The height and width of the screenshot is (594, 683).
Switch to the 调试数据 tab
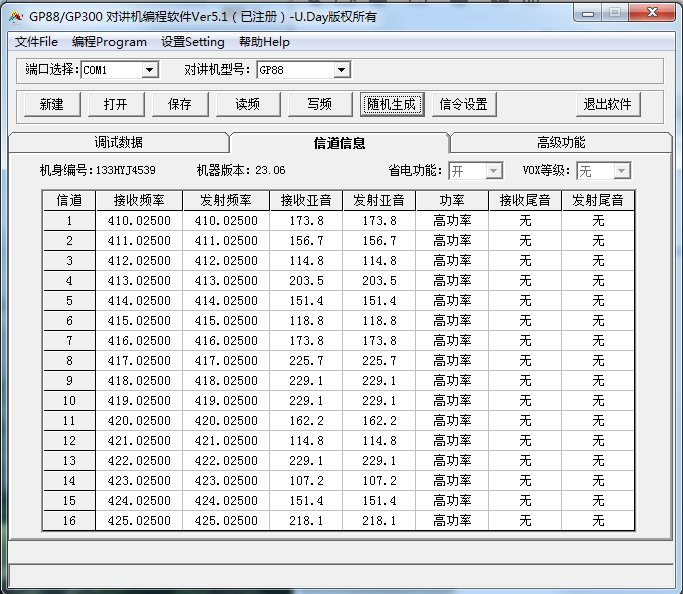(118, 142)
